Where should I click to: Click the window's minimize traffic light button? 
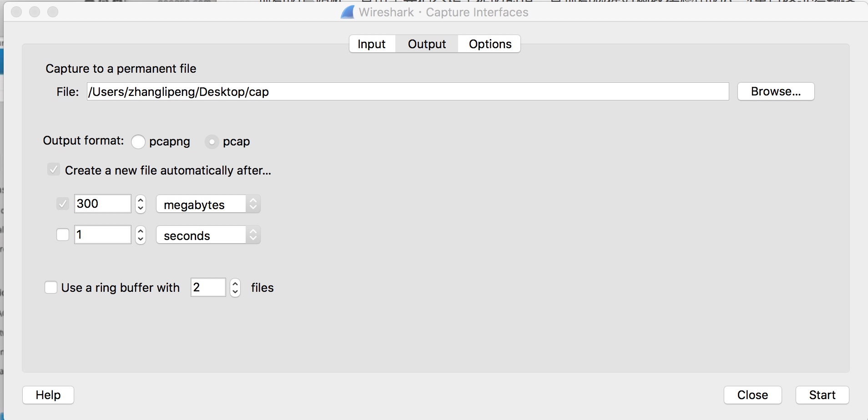tap(35, 12)
